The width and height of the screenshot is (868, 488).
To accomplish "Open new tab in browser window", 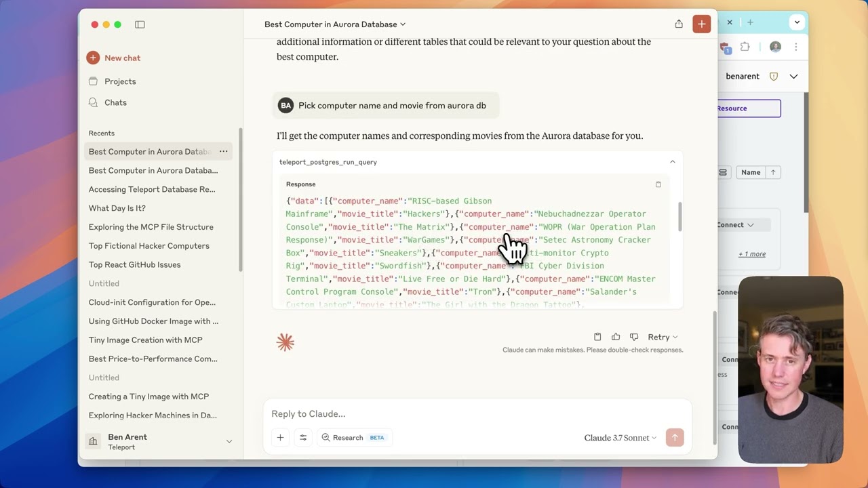I will pyautogui.click(x=750, y=22).
